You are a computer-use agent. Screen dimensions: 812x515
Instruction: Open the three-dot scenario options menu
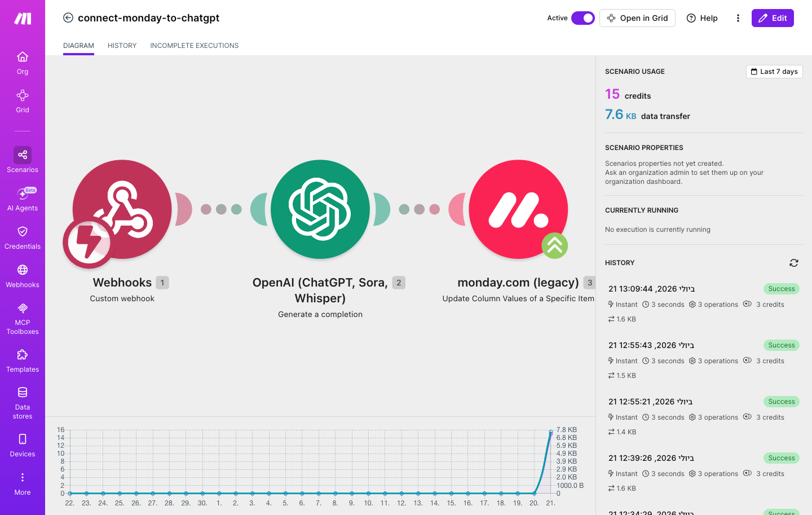(x=738, y=18)
